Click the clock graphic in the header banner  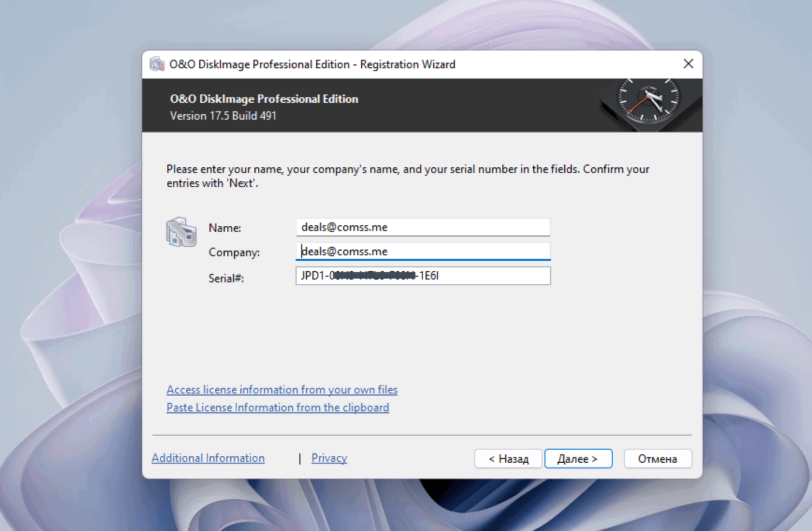click(649, 104)
